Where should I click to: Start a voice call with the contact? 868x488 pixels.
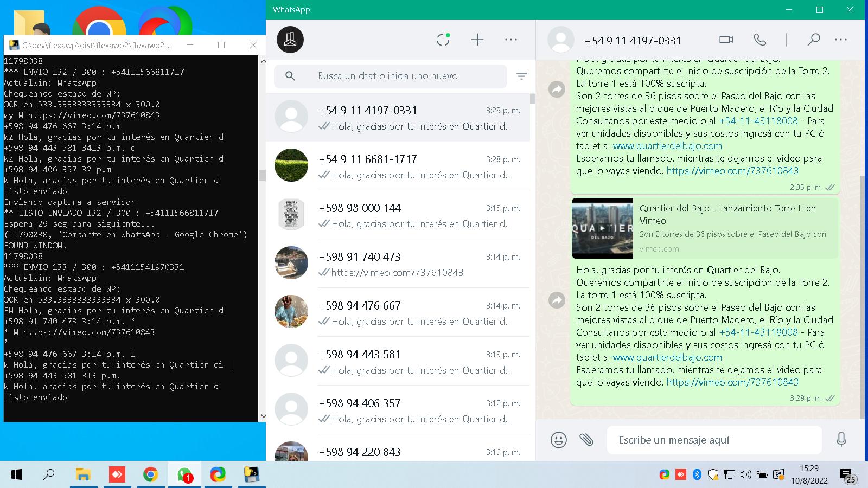(x=760, y=40)
